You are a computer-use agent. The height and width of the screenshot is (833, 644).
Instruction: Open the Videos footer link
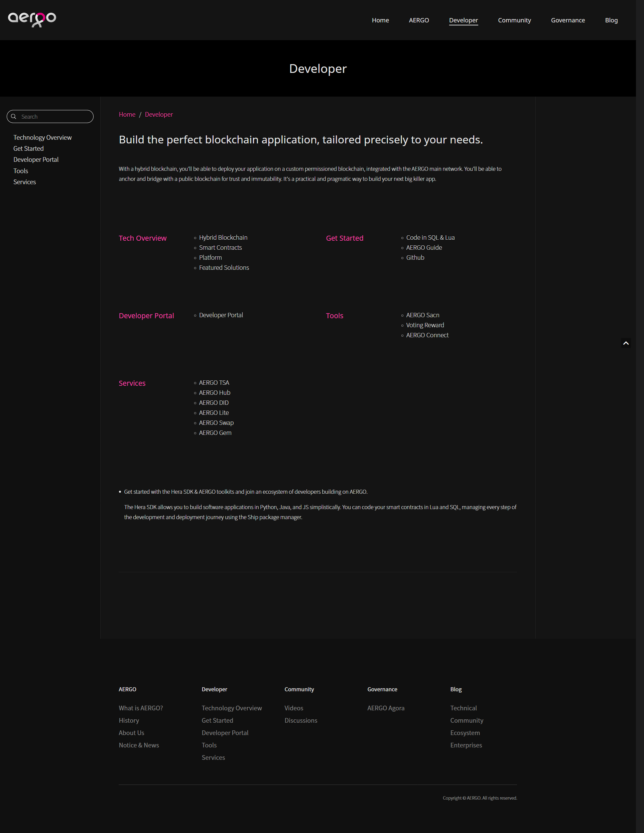pyautogui.click(x=294, y=708)
